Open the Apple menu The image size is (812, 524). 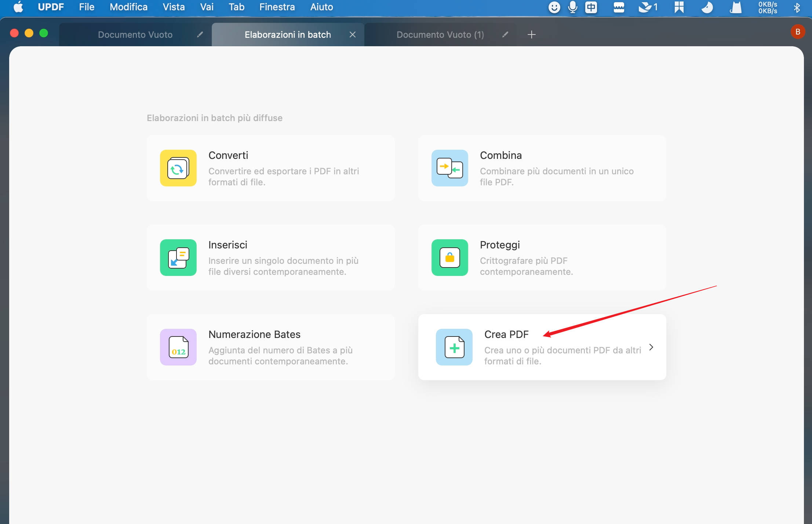[x=18, y=7]
